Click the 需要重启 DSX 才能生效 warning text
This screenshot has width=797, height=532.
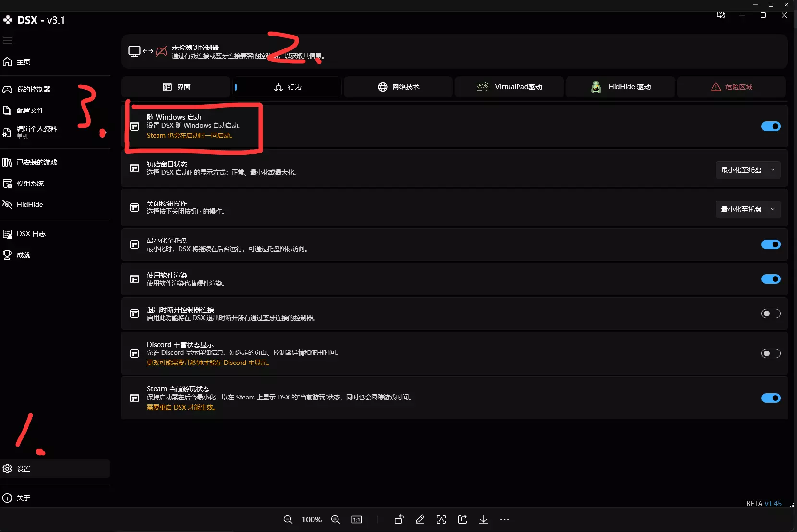tap(181, 407)
